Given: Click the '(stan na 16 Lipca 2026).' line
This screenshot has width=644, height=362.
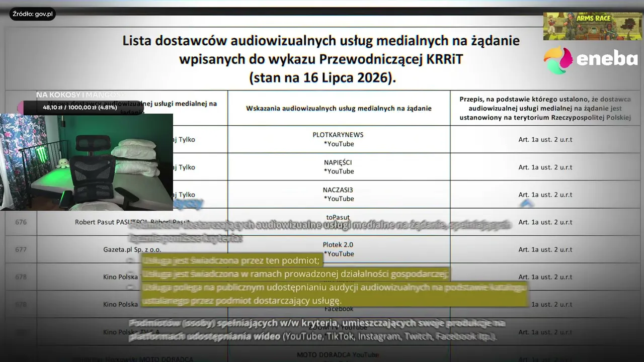Looking at the screenshot, I should (323, 78).
